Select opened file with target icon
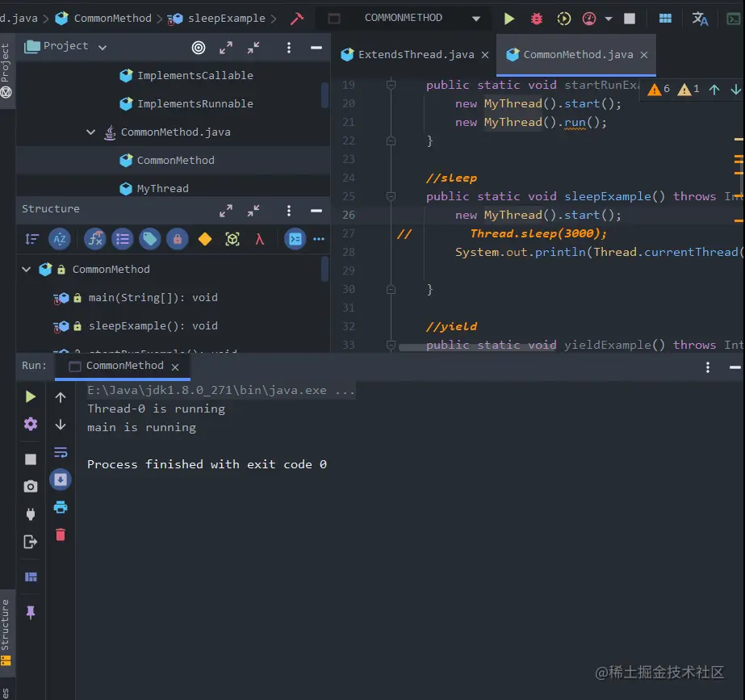The height and width of the screenshot is (700, 745). coord(199,48)
